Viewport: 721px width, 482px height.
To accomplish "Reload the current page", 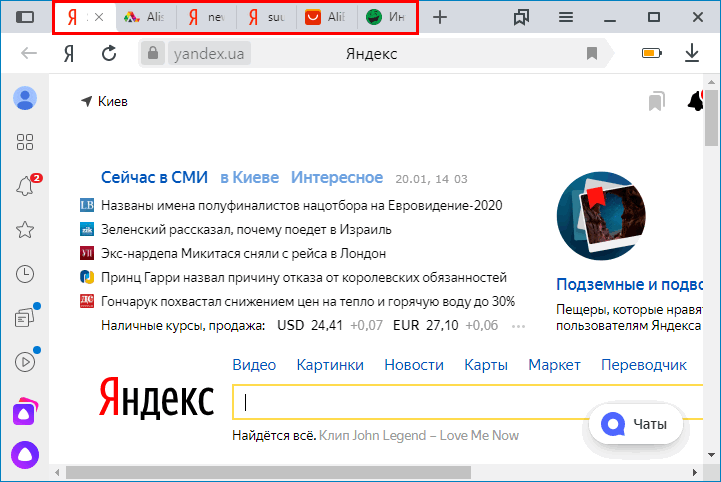I will click(109, 53).
